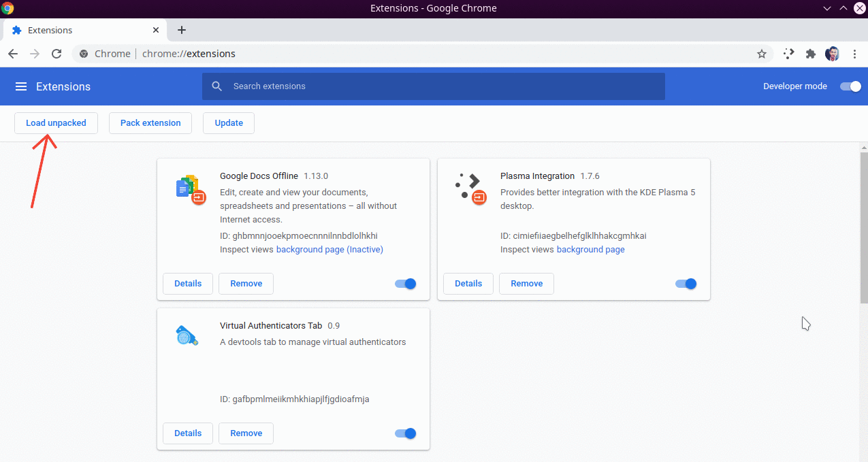Viewport: 868px width, 462px height.
Task: Click the Virtual Authenticators Tab title text
Action: [x=271, y=325]
